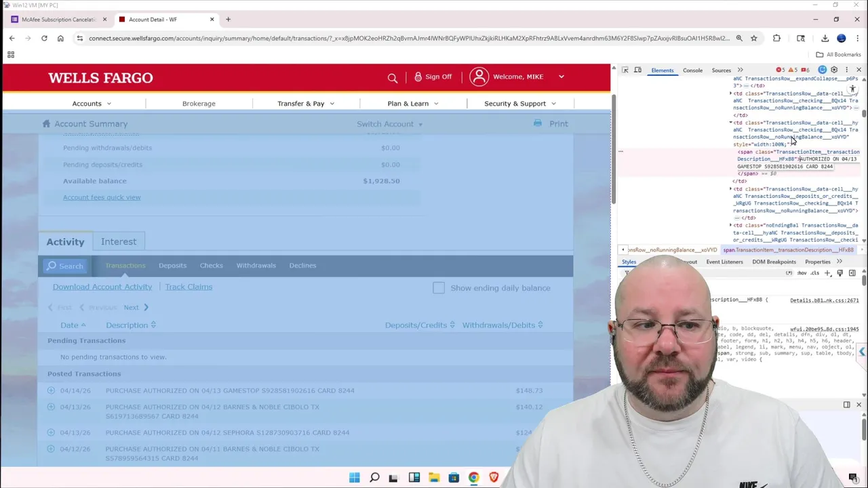Go to Next page of transactions
868x488 pixels.
point(136,308)
